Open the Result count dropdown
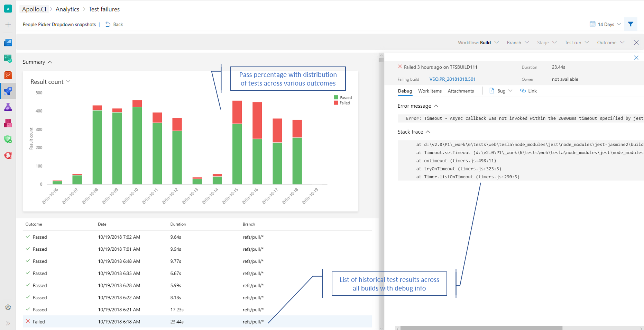The height and width of the screenshot is (330, 644). (x=50, y=82)
